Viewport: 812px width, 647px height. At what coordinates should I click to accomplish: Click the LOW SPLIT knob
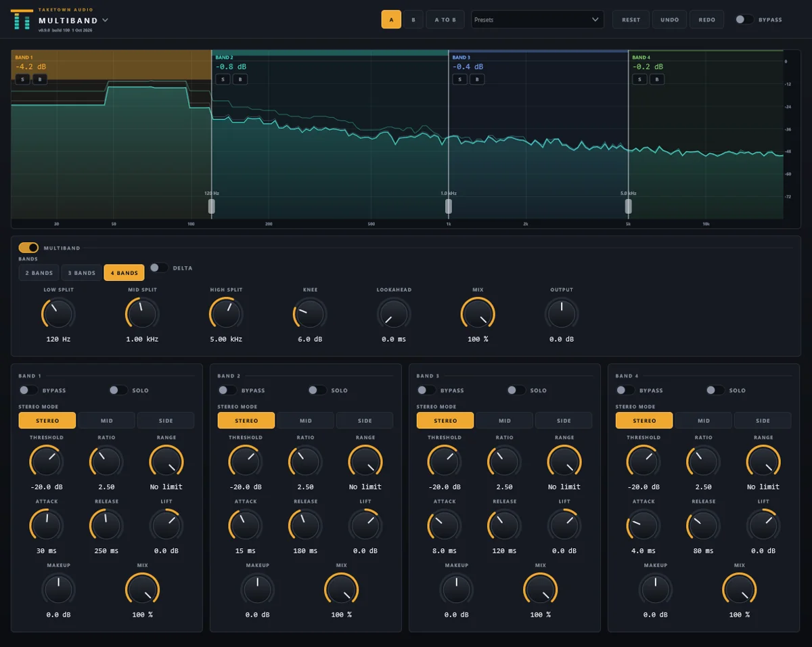pos(58,314)
